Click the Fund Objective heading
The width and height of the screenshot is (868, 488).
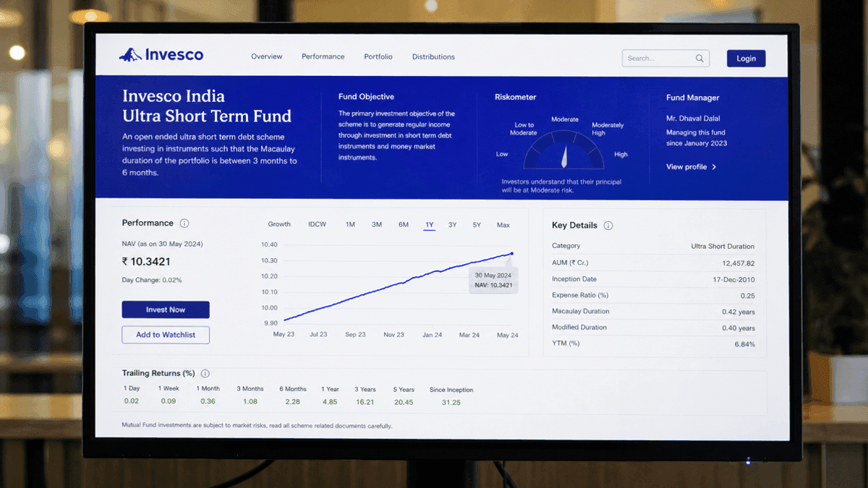pyautogui.click(x=366, y=97)
